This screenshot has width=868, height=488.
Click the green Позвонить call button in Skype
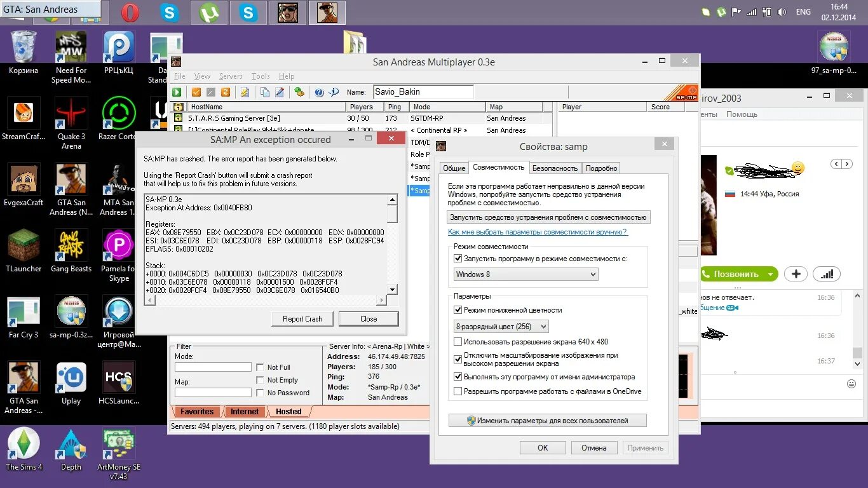point(732,274)
